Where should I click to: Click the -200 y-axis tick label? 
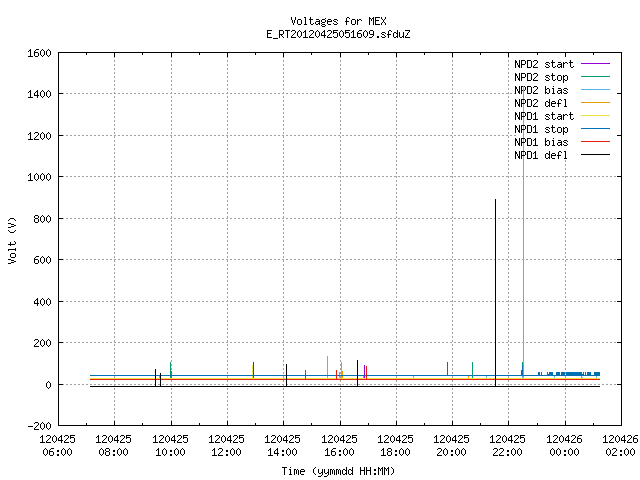click(x=39, y=426)
